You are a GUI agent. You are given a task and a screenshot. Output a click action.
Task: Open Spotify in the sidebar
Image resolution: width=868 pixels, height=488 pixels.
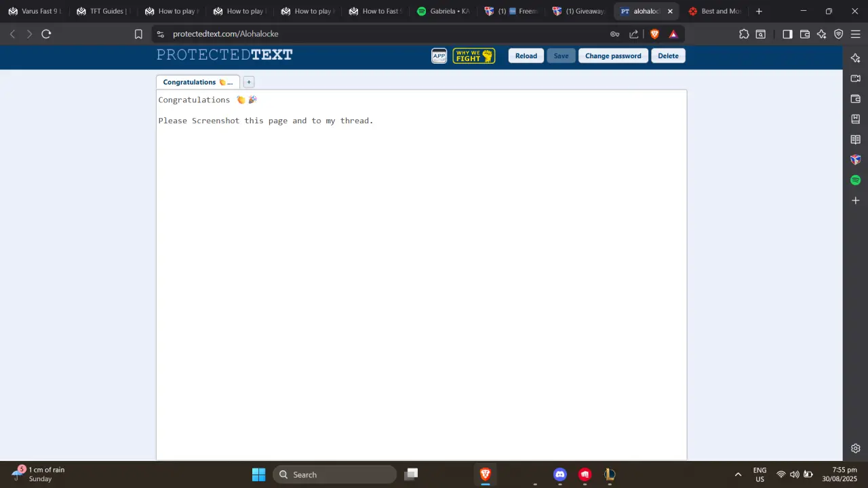tap(855, 180)
